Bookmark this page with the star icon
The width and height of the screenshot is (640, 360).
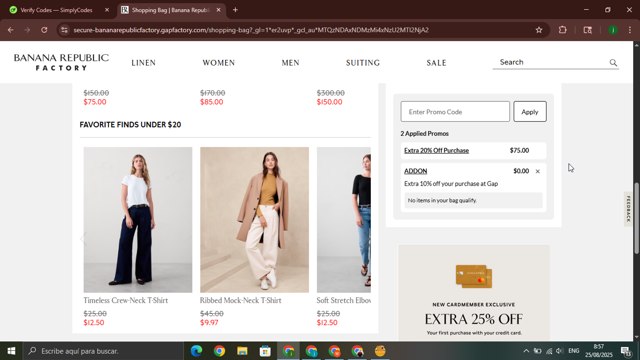click(539, 30)
